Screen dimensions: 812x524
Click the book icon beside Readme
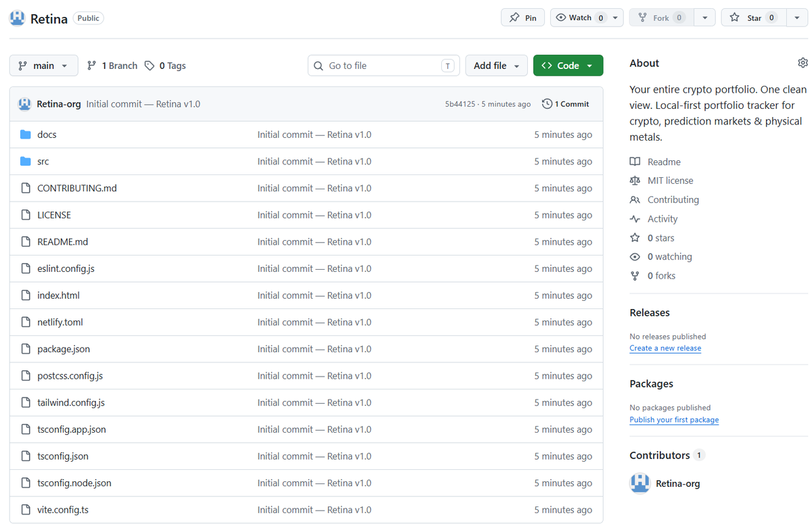[635, 162]
